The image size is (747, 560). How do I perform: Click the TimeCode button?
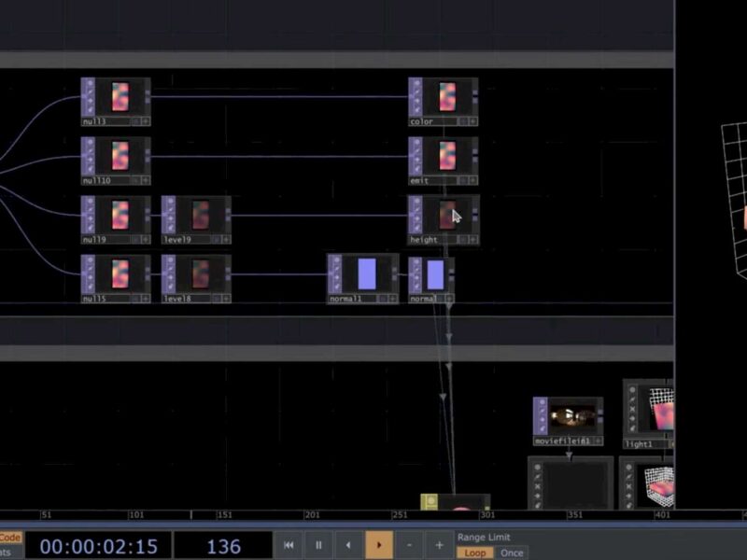click(10, 538)
